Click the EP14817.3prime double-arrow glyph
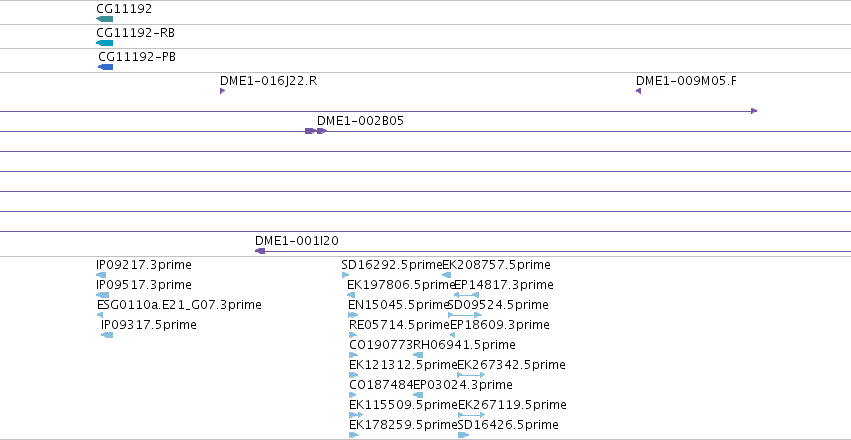851x440 pixels. point(466,295)
